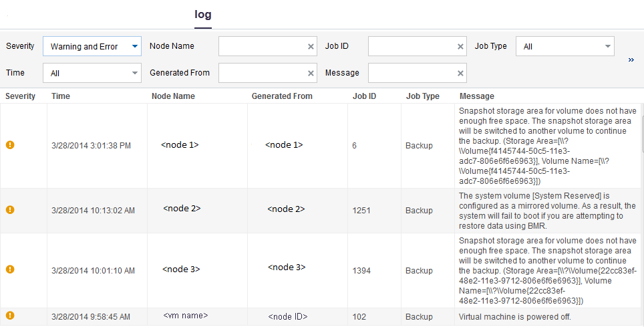The image size is (644, 327).
Task: Clear the Job ID filter field
Action: click(460, 47)
